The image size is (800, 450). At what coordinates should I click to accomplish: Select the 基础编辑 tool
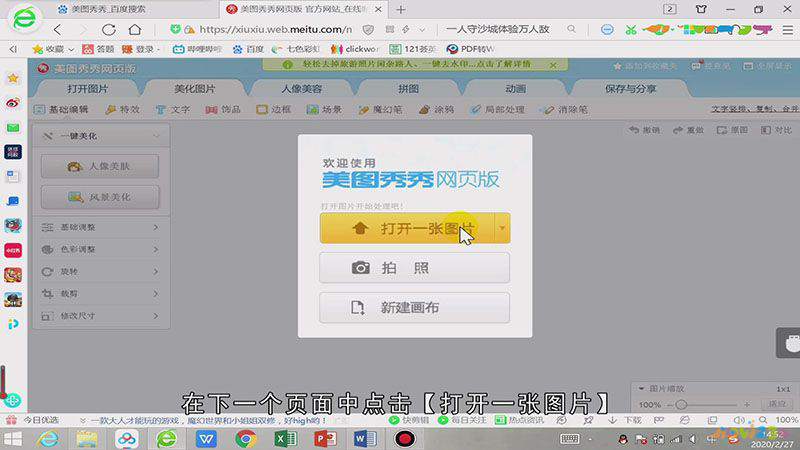[61, 110]
